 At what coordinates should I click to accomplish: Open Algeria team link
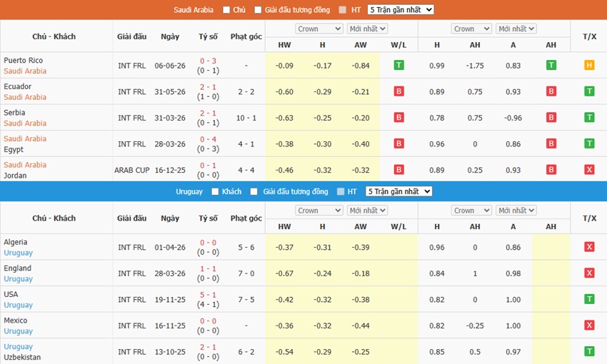16,242
